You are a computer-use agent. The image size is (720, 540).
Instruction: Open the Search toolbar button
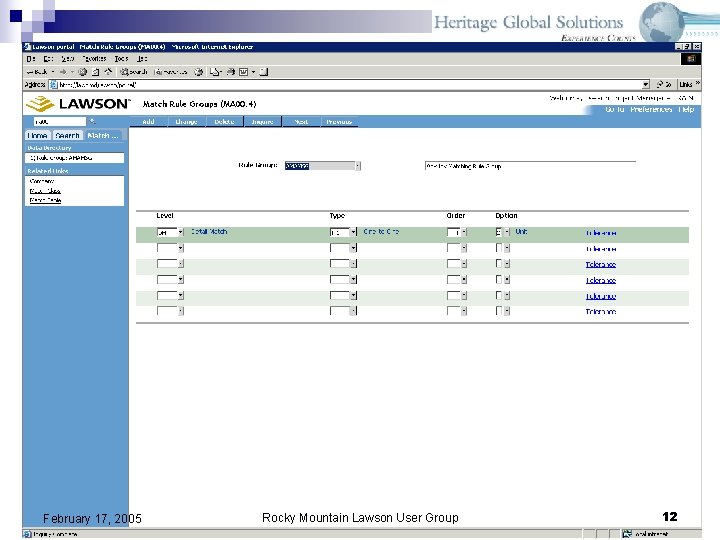point(134,72)
